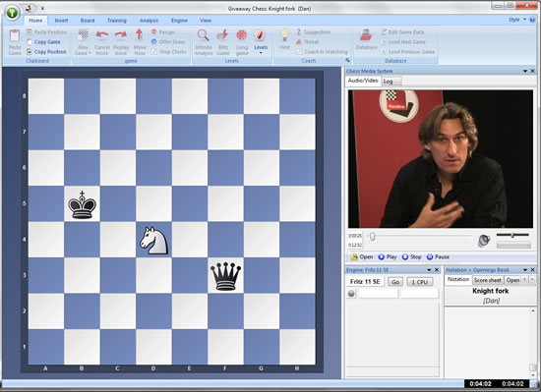Click the white knight on d4

pos(153,240)
